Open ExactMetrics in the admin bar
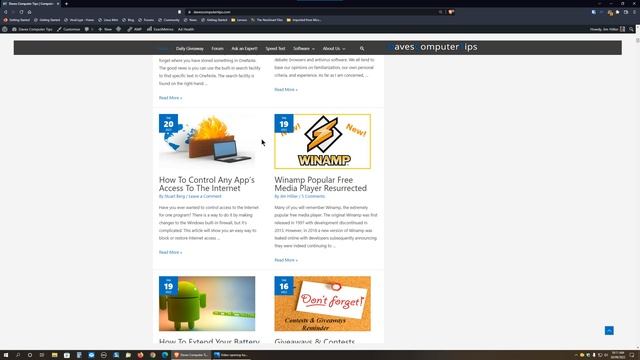The width and height of the screenshot is (640, 360). [x=160, y=29]
